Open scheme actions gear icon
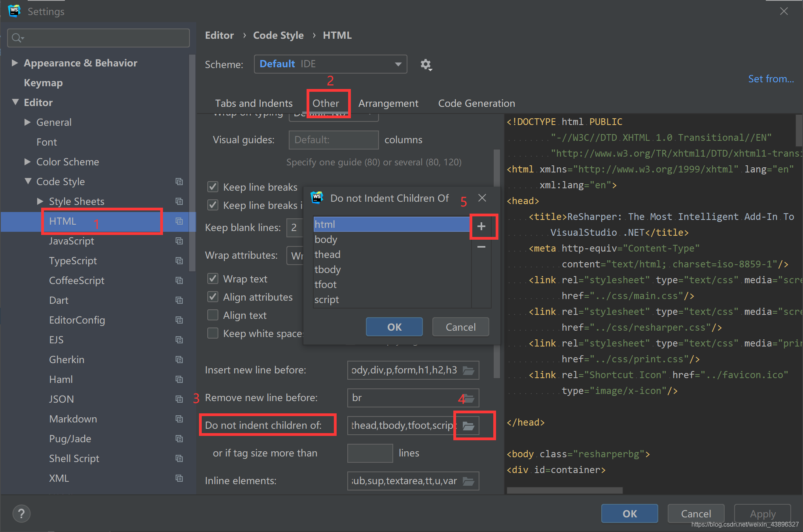Image resolution: width=803 pixels, height=532 pixels. click(426, 64)
